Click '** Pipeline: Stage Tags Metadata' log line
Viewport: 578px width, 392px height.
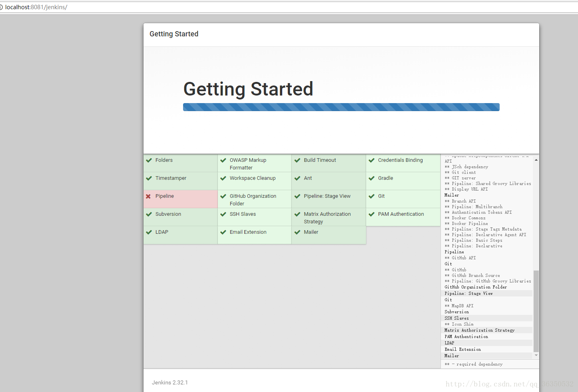[x=483, y=229]
